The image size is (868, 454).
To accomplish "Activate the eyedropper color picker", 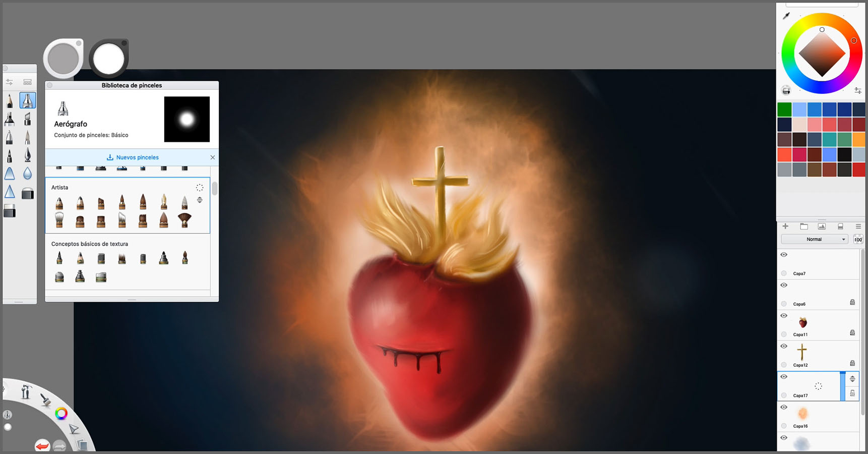I will tap(786, 16).
